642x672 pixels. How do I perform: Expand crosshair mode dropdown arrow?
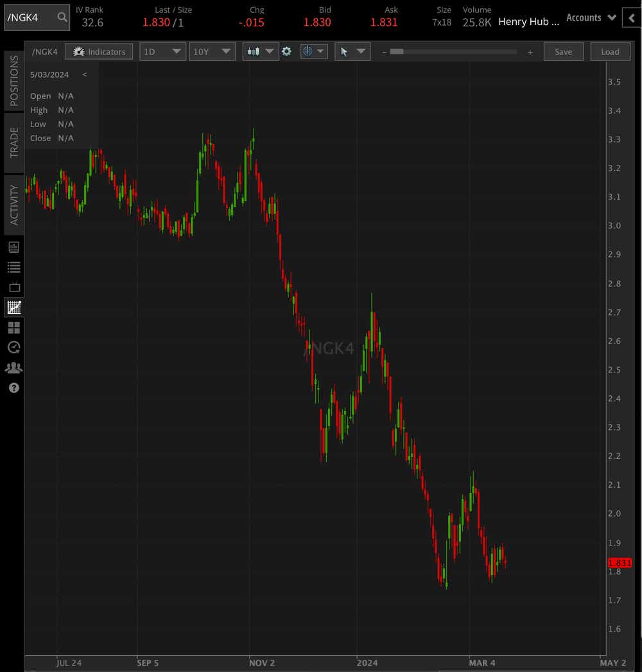click(x=320, y=51)
